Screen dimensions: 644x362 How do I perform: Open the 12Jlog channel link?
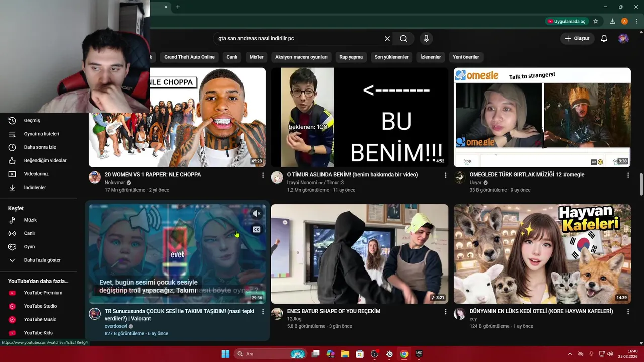coord(295,319)
